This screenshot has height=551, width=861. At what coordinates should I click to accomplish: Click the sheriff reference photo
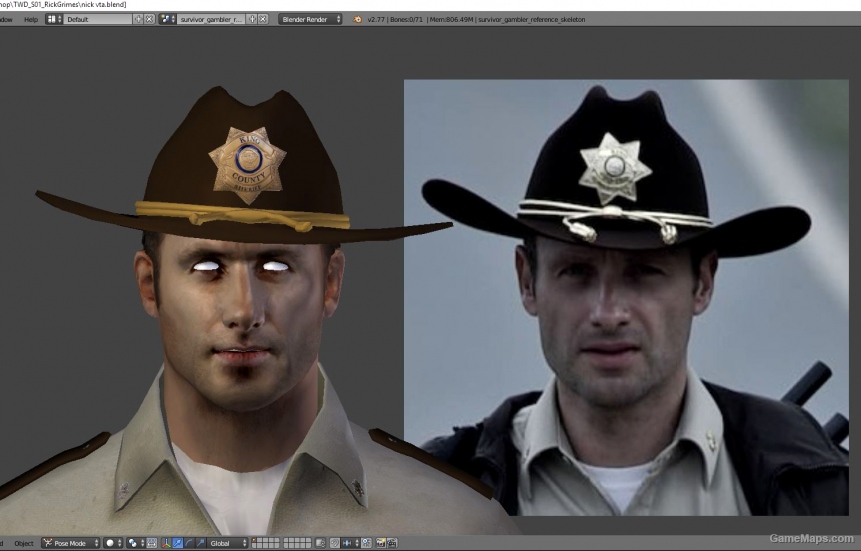(626, 297)
